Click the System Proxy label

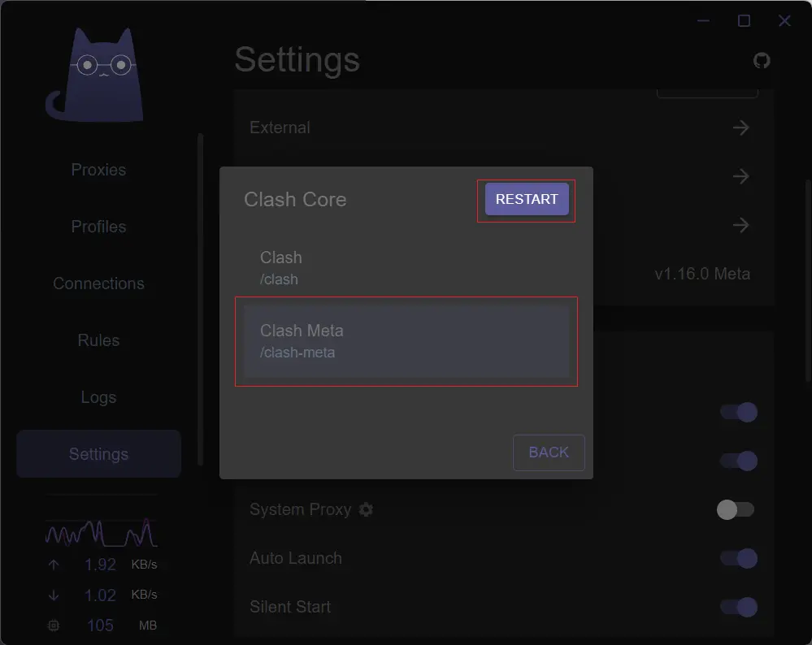[x=301, y=509]
